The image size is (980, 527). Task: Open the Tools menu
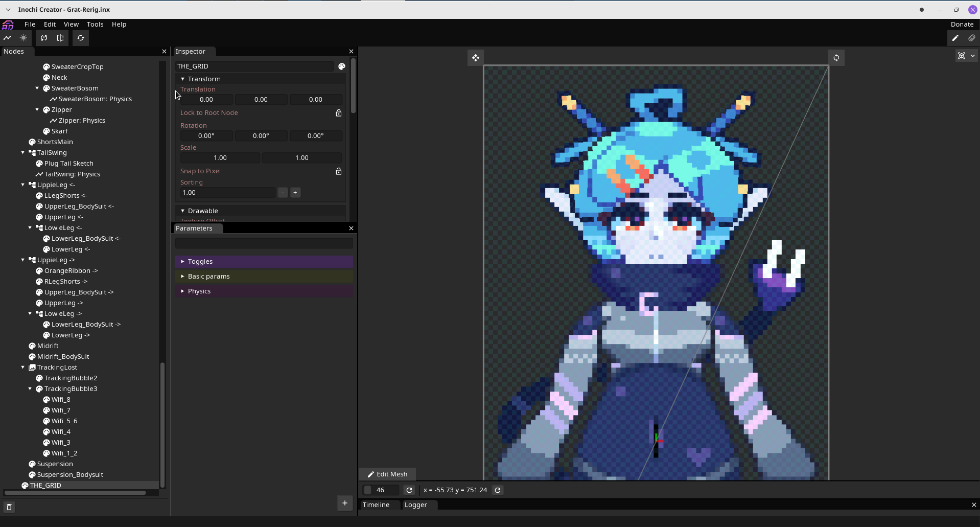95,25
